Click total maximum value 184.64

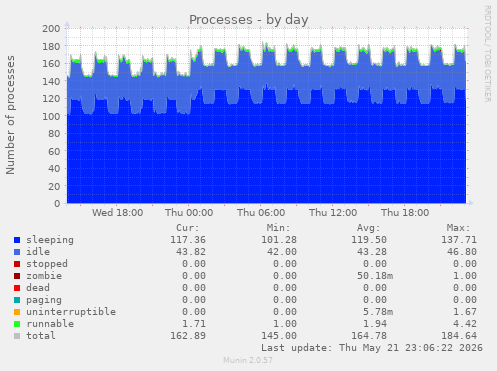pyautogui.click(x=459, y=336)
